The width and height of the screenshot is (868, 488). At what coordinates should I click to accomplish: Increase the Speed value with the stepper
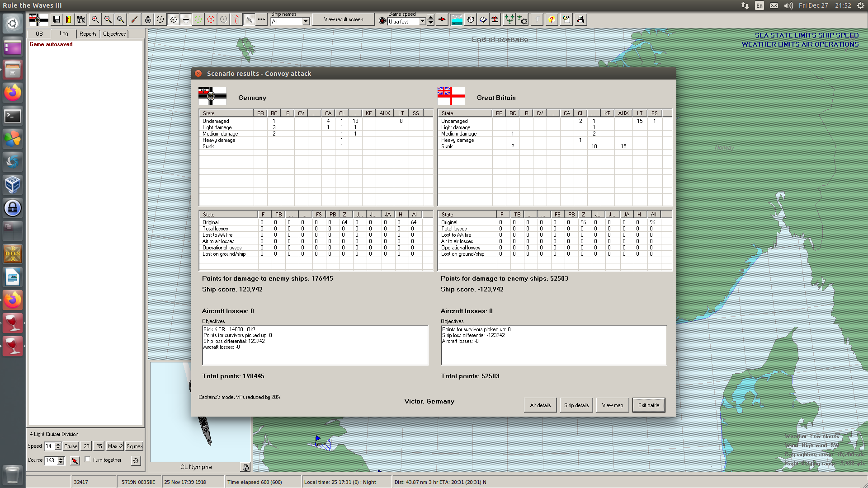58,444
